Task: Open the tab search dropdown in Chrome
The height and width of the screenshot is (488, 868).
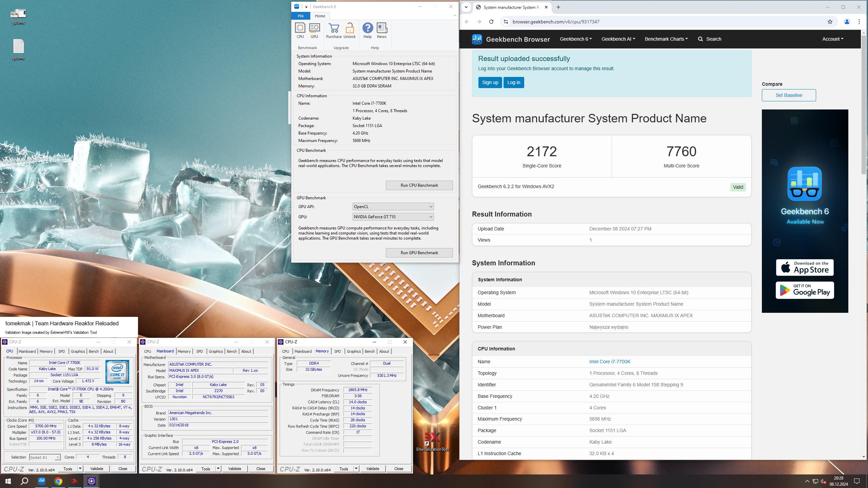Action: point(466,7)
